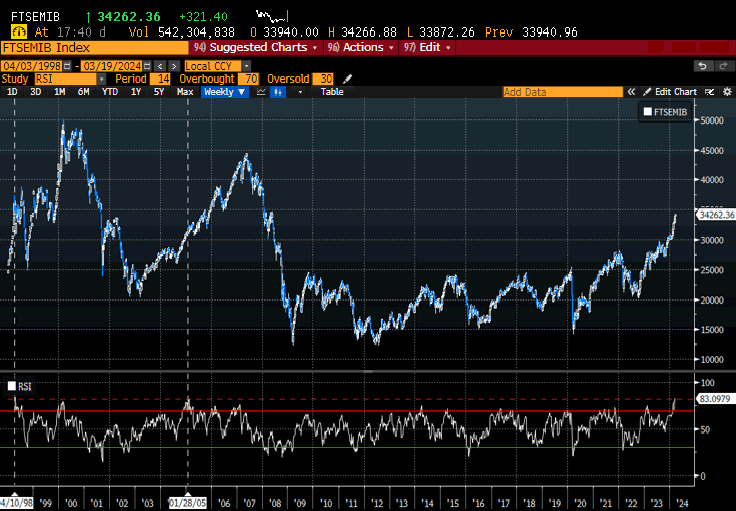Screen dimensions: 736x511
Task: Click the undo arrow icon
Action: [702, 65]
